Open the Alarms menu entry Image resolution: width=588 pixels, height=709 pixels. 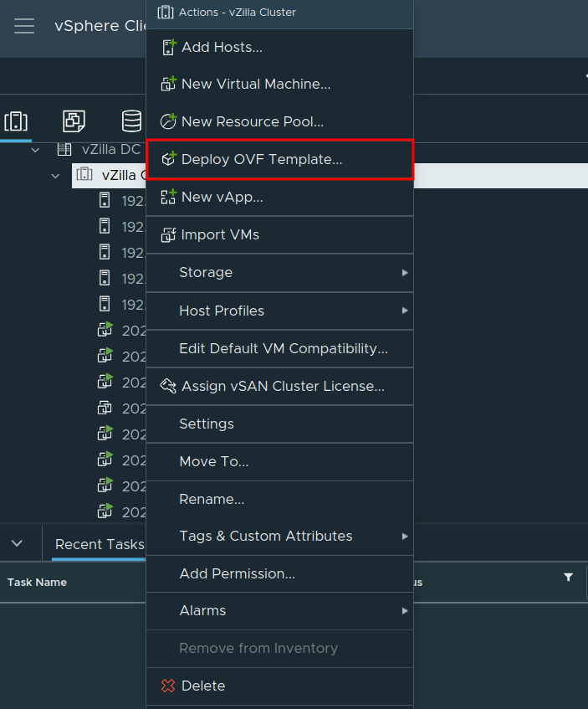pos(279,611)
